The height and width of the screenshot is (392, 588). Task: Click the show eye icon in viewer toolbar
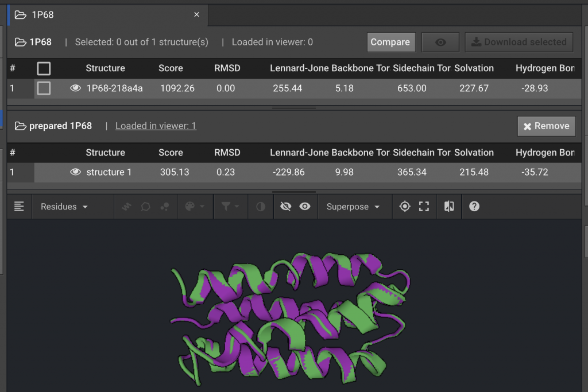(305, 207)
